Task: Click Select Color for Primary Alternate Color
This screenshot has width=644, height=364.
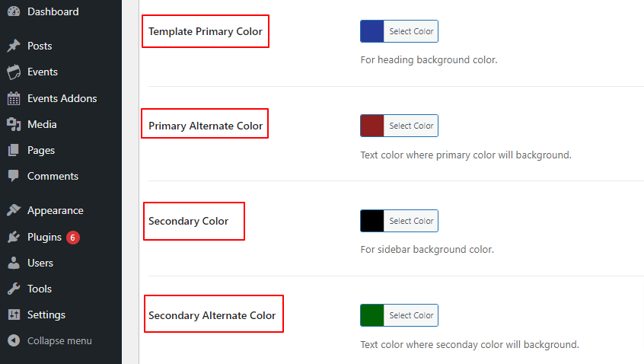Action: (x=411, y=126)
